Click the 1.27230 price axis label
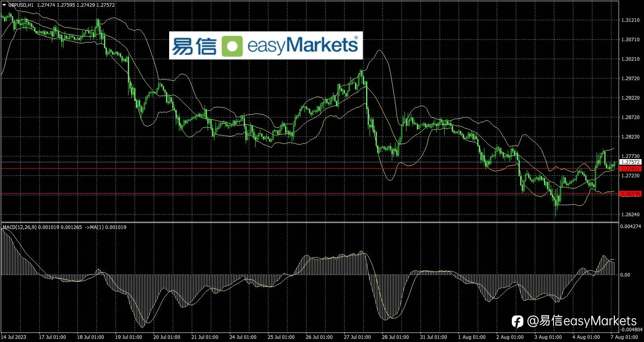Image resolution: width=644 pixels, height=342 pixels. point(631,176)
